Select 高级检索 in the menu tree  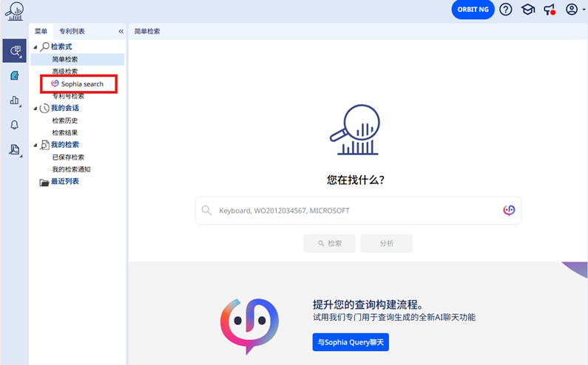(65, 71)
